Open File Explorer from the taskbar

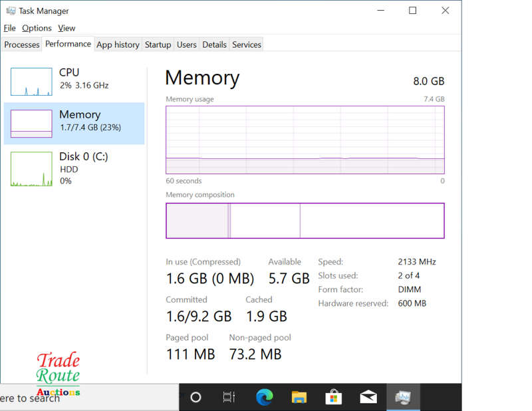(x=299, y=397)
